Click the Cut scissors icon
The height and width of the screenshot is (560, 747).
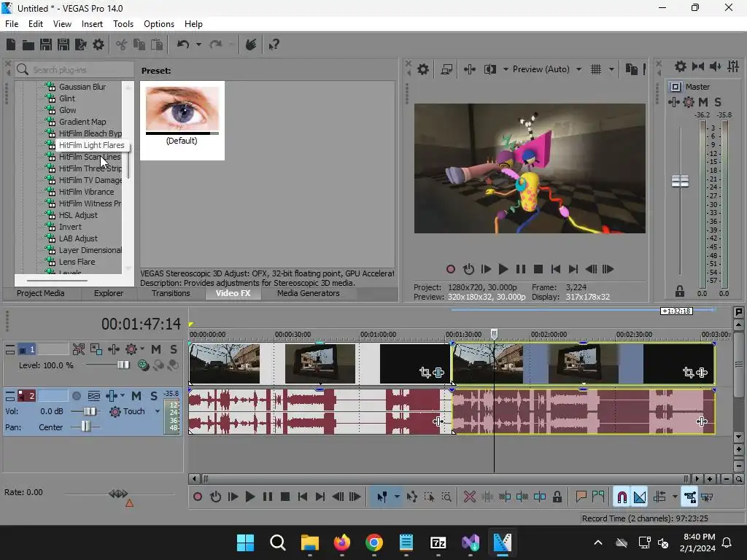coord(122,44)
